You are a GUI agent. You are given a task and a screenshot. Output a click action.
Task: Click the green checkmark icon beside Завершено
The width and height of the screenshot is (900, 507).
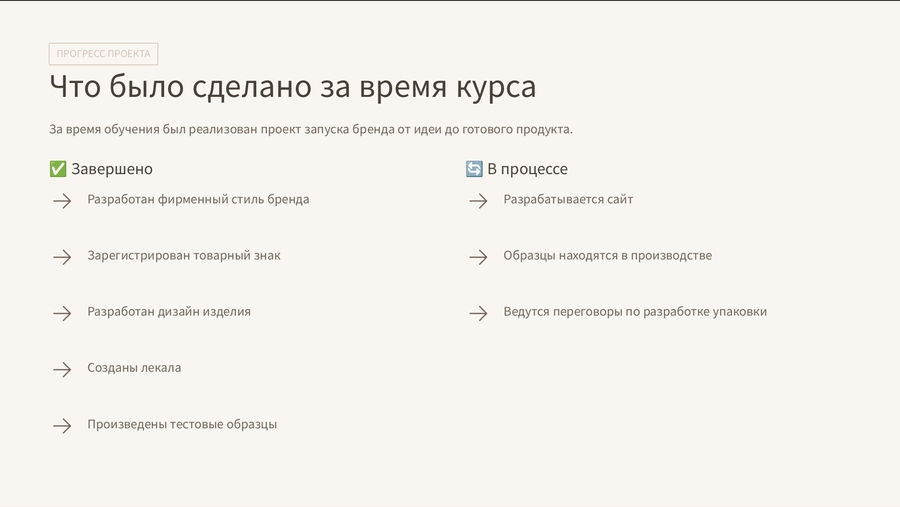tap(58, 169)
